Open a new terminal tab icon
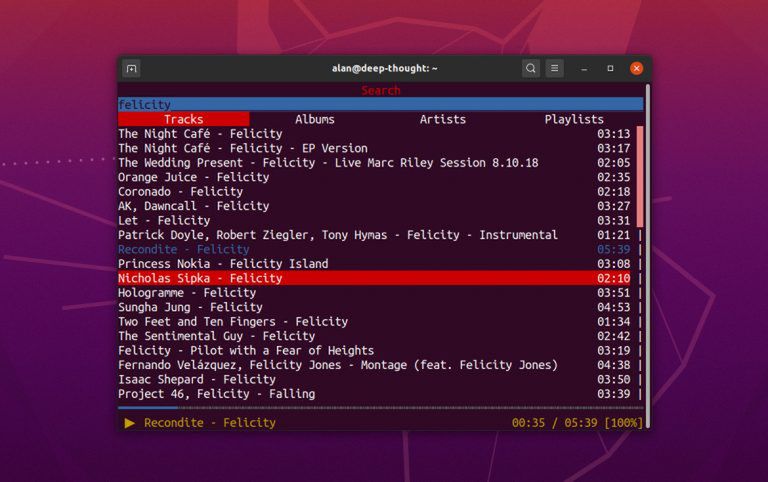 131,69
